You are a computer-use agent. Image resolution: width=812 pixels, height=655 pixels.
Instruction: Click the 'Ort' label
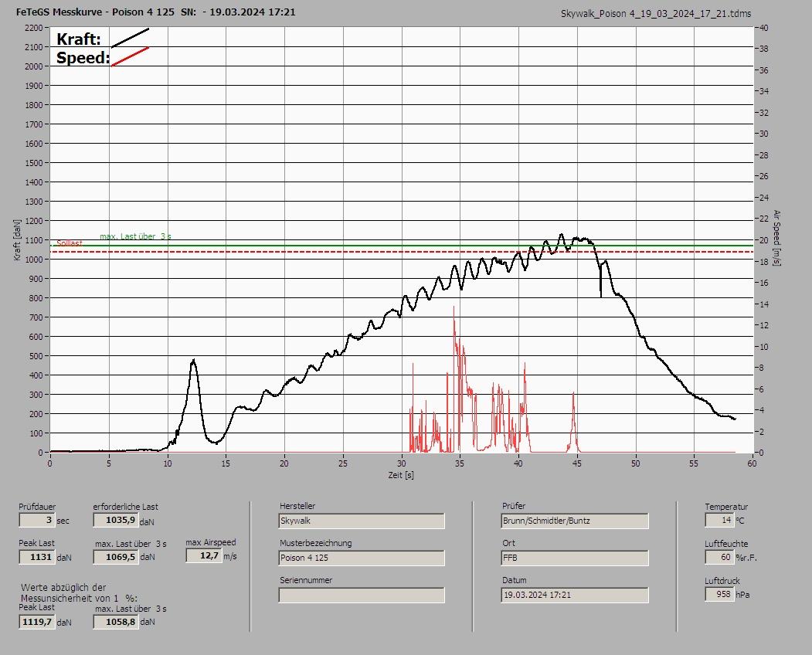pos(508,543)
